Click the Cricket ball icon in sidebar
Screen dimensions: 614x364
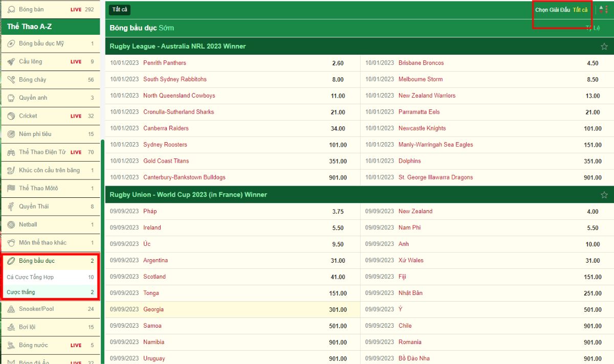click(x=11, y=116)
